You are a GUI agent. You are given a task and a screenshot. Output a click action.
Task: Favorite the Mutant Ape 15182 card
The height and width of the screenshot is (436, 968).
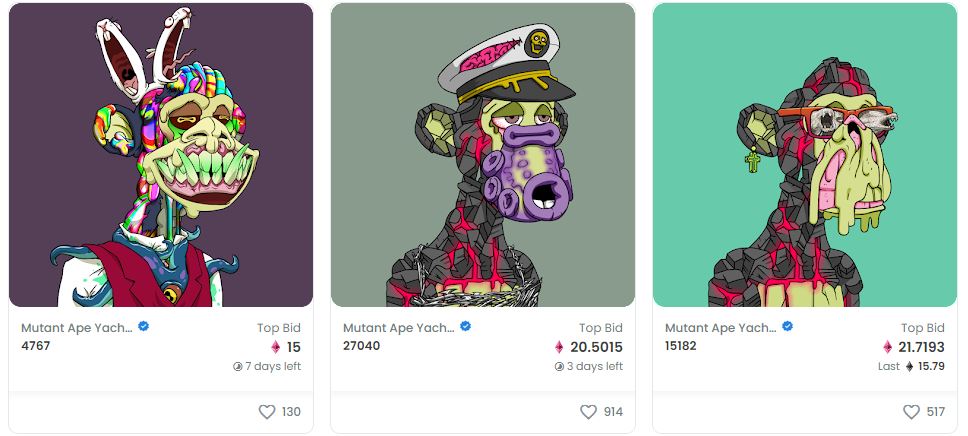coord(911,412)
